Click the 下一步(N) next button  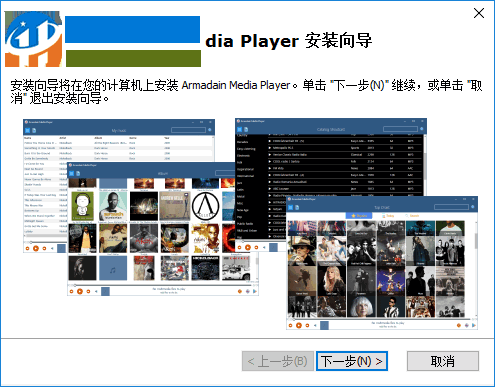pyautogui.click(x=352, y=361)
